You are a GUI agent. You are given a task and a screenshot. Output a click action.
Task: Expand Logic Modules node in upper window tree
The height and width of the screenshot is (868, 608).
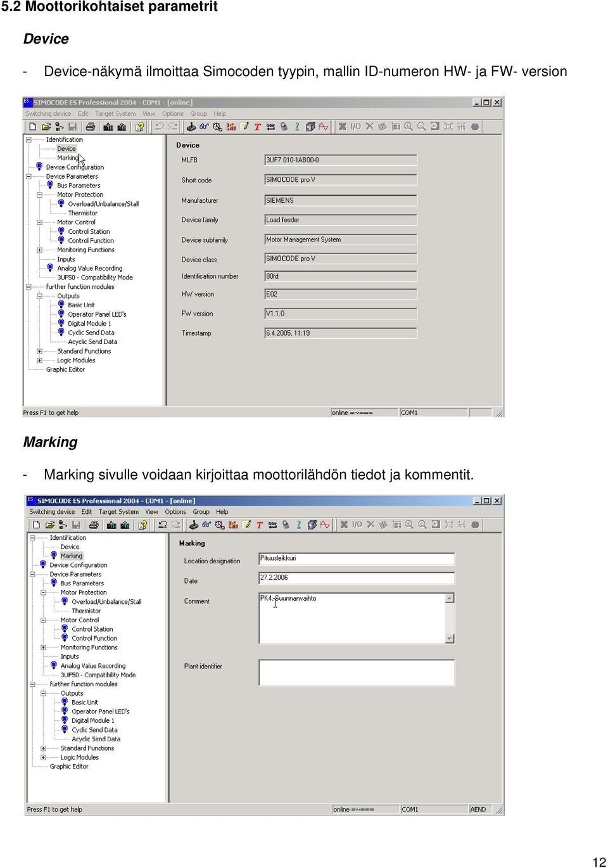[x=39, y=360]
